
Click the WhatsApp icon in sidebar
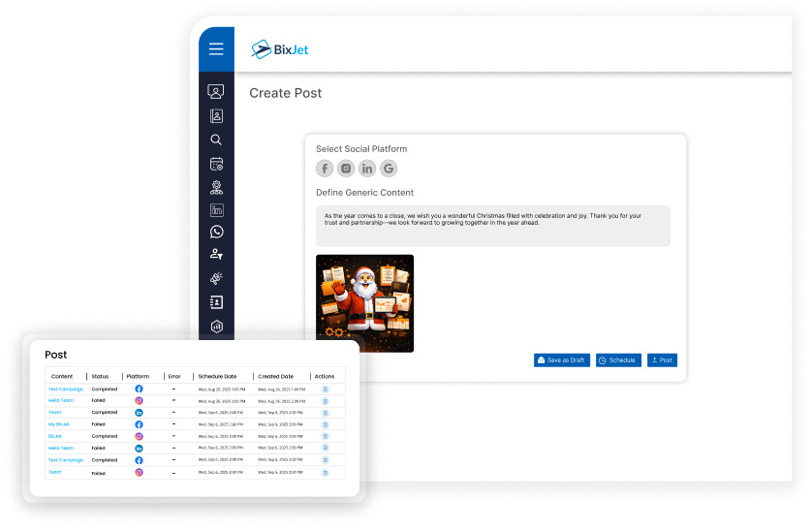(x=216, y=232)
